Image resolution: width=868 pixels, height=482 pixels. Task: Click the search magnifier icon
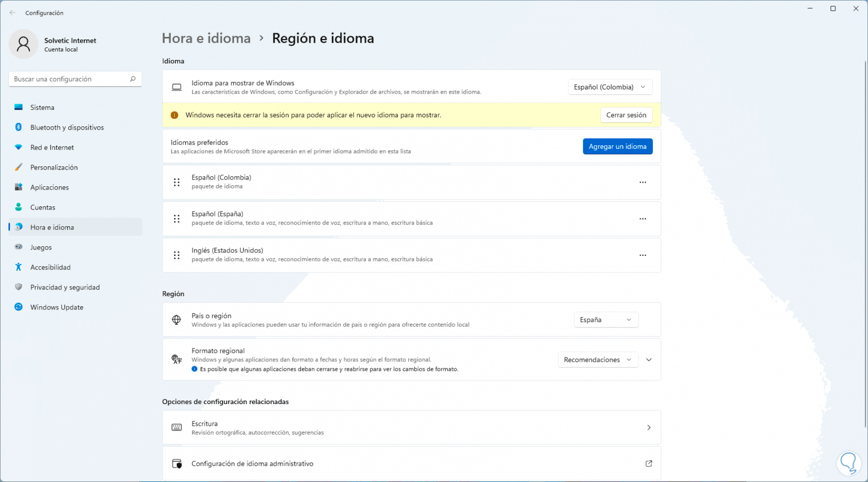(133, 79)
